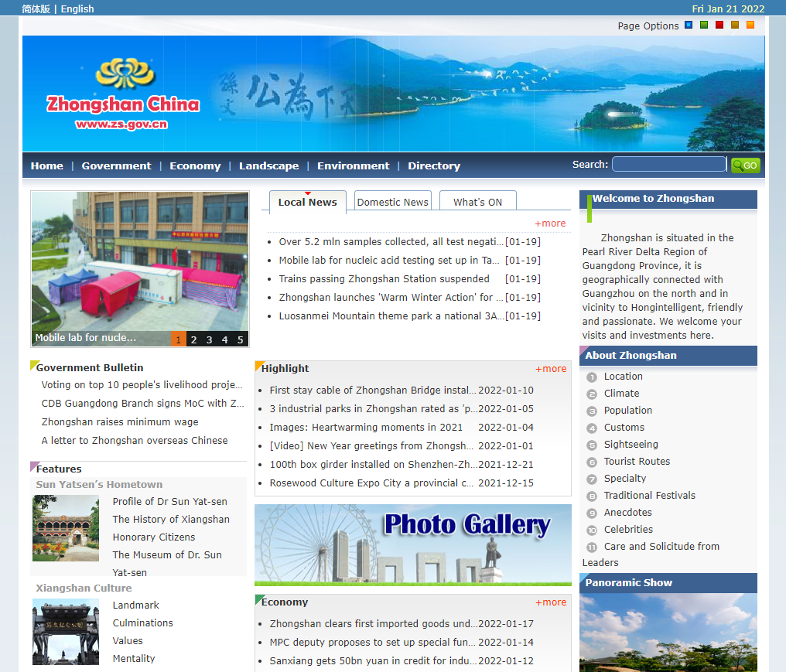Open 'The History of Xiangshan' link
The width and height of the screenshot is (786, 672).
(171, 519)
